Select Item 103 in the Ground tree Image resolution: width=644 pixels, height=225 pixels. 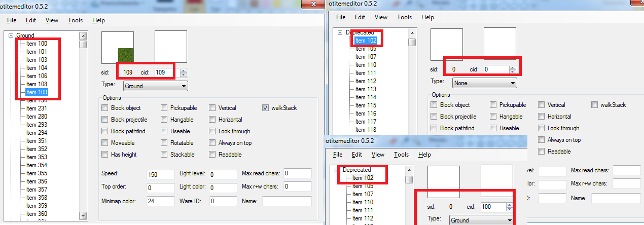click(x=37, y=60)
